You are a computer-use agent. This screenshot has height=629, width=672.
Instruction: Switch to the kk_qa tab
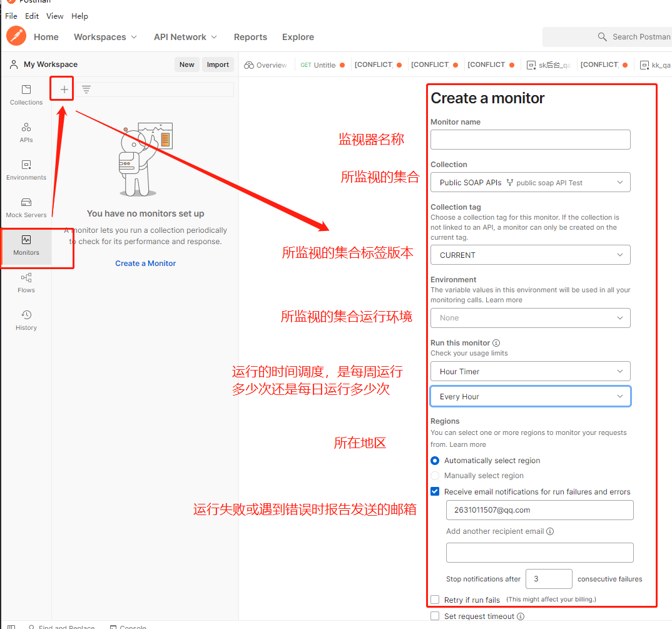[x=655, y=64]
